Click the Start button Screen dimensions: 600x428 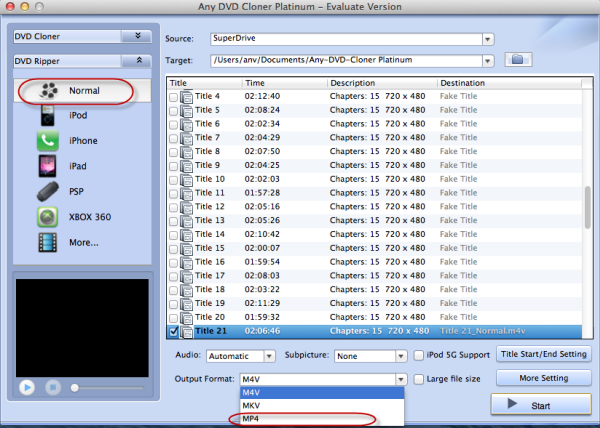541,404
